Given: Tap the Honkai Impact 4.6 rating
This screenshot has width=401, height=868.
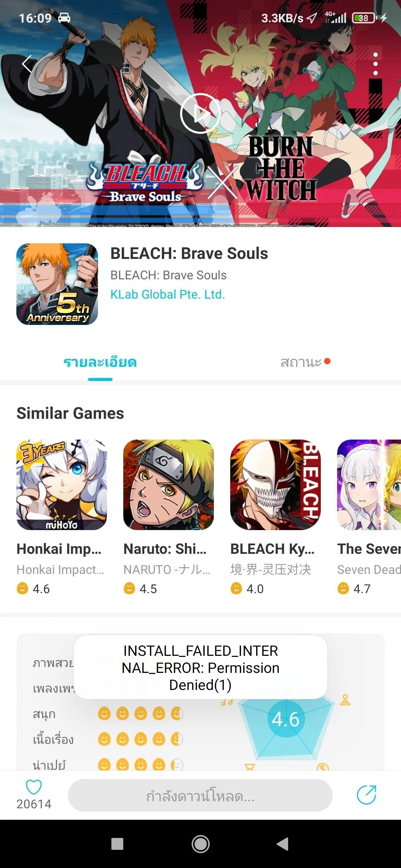Looking at the screenshot, I should click(x=33, y=589).
